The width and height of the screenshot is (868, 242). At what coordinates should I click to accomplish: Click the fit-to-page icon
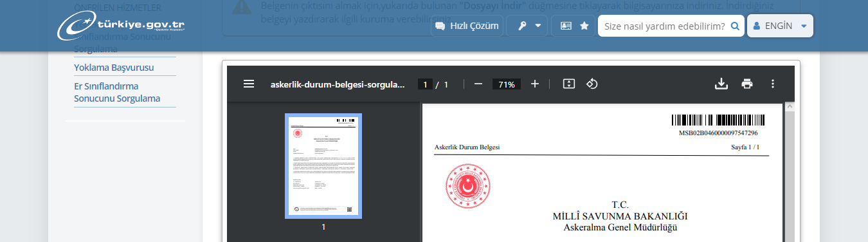click(x=568, y=84)
